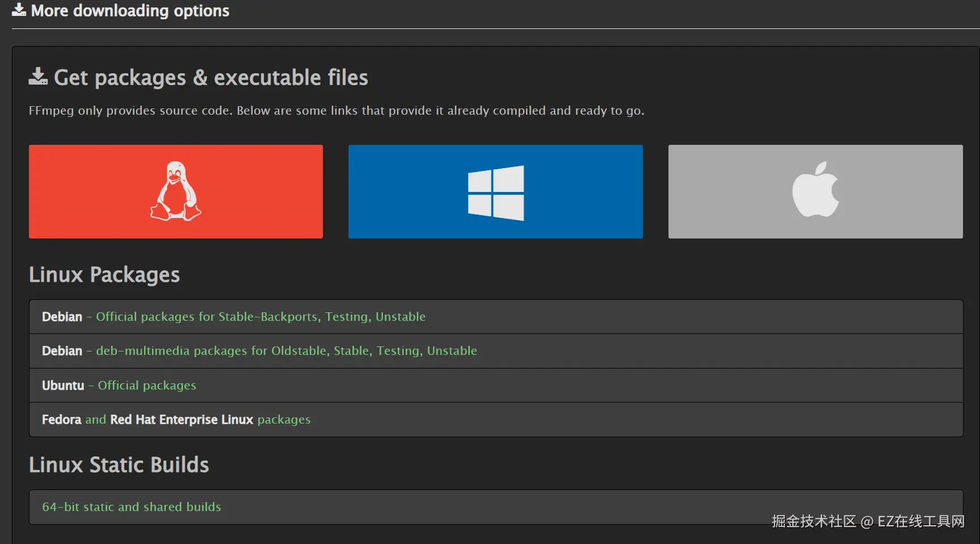Screen dimensions: 980x544
Task: Click the "Red Hat Enterprise Linux" text
Action: (x=182, y=420)
